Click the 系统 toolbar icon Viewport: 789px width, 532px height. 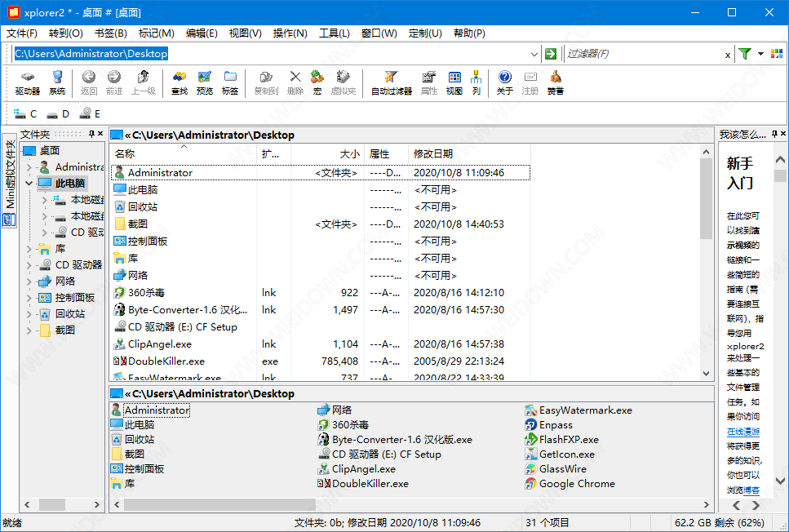(57, 83)
